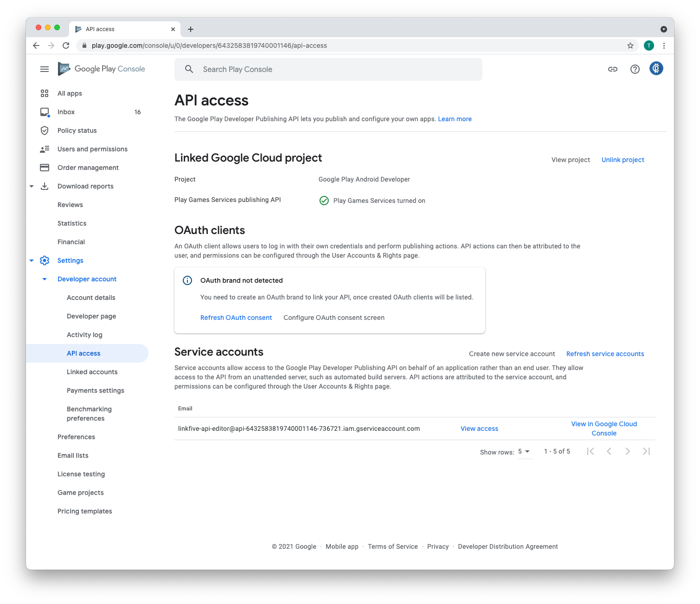This screenshot has width=700, height=604.
Task: Jump to last page of service accounts
Action: [646, 451]
